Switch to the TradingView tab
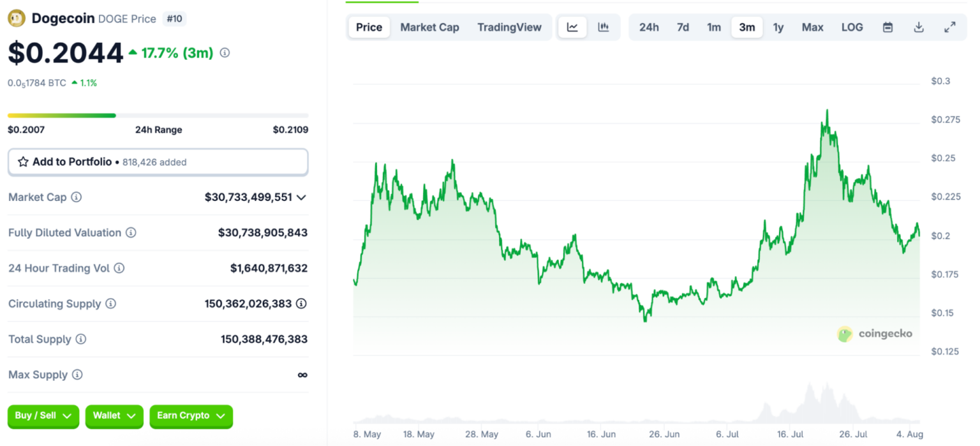980x446 pixels. click(509, 27)
